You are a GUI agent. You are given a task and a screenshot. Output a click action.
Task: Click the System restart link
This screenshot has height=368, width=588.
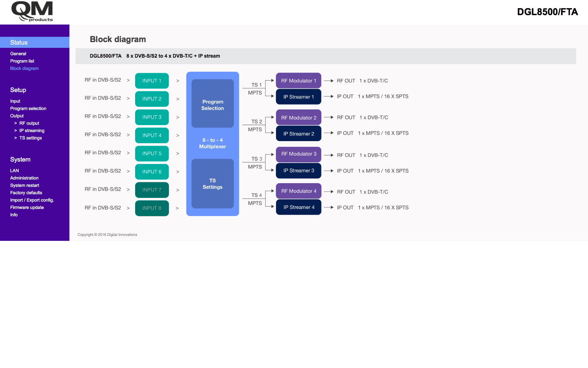(24, 185)
